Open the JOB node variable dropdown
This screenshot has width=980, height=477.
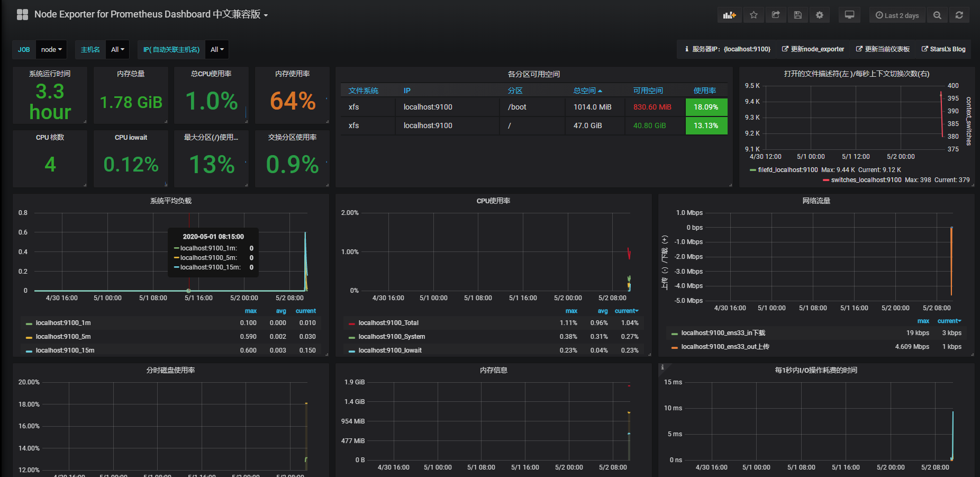coord(51,50)
